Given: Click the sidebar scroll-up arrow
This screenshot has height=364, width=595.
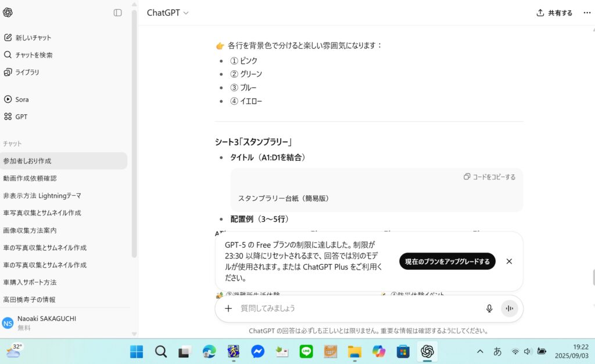Looking at the screenshot, I should (134, 5).
